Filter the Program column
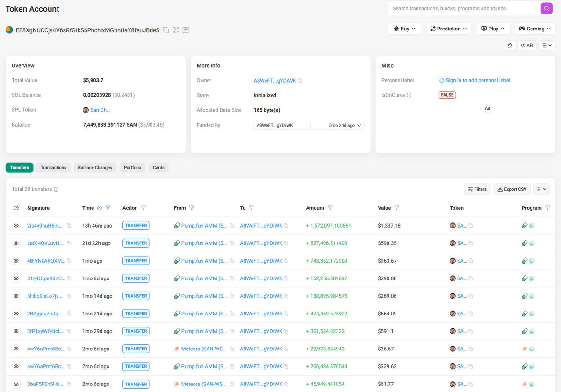The height and width of the screenshot is (392, 561). (x=547, y=208)
